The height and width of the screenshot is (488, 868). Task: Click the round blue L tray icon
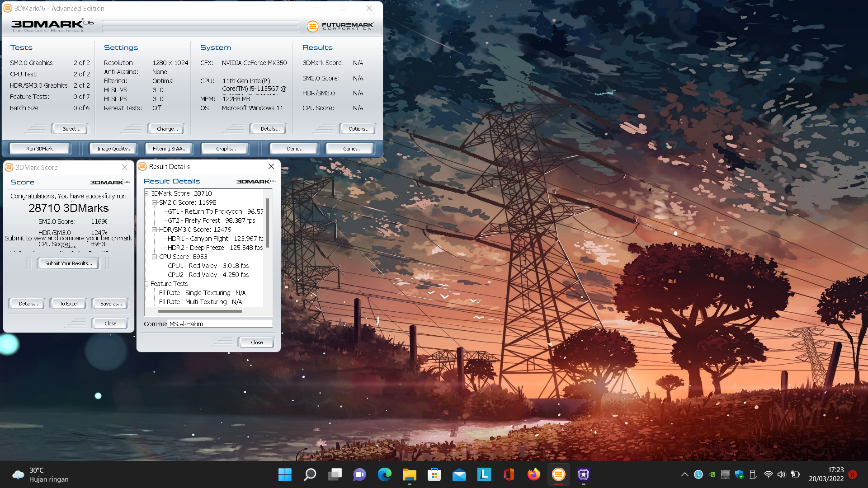point(698,474)
